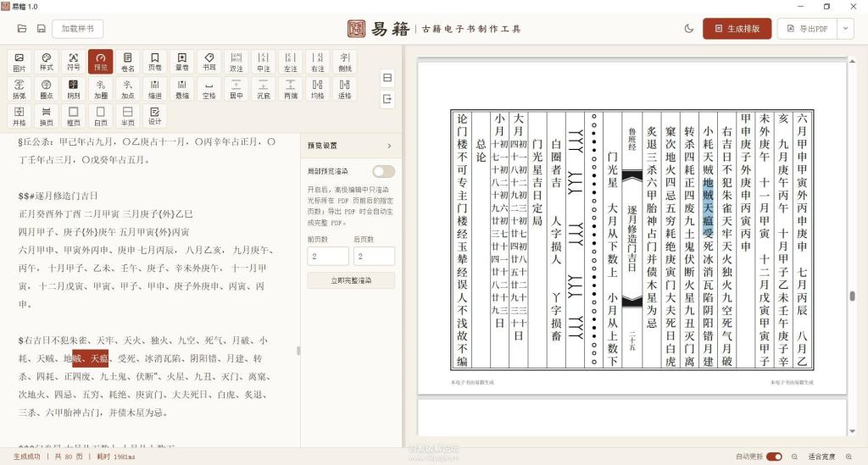Click the 页卷 bookmark tool
The width and height of the screenshot is (868, 465).
[x=155, y=61]
